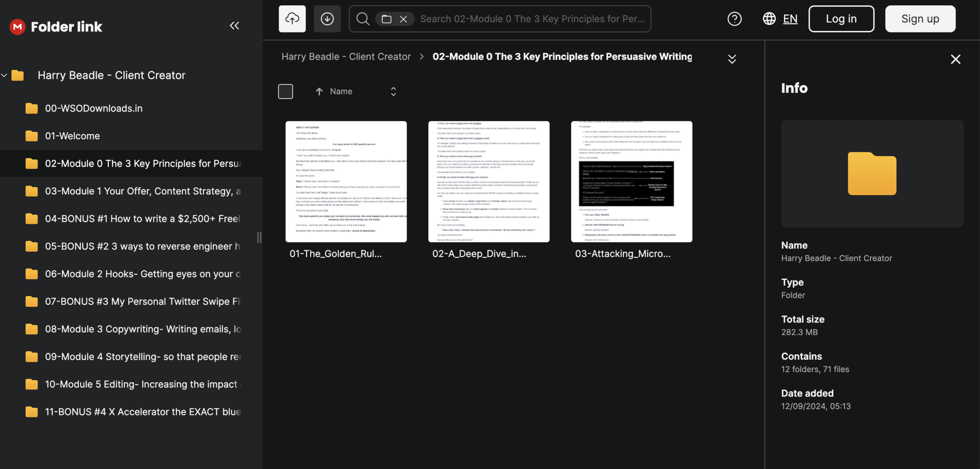
Task: Open the 01-Welcome folder in sidebar
Action: click(72, 136)
